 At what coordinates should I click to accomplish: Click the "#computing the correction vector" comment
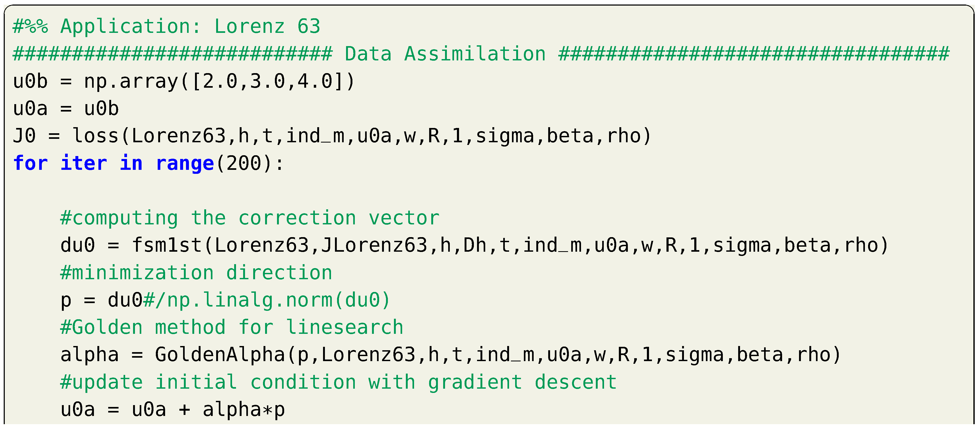click(x=249, y=218)
